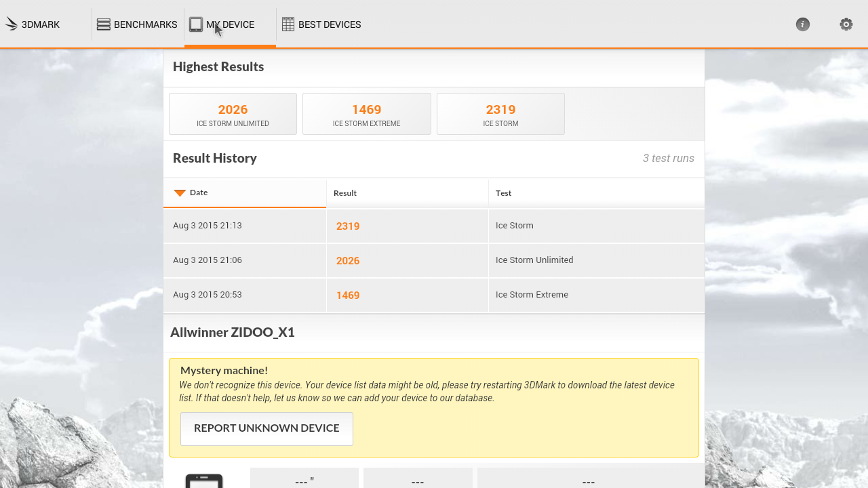Click the '3 test runs' label

669,158
